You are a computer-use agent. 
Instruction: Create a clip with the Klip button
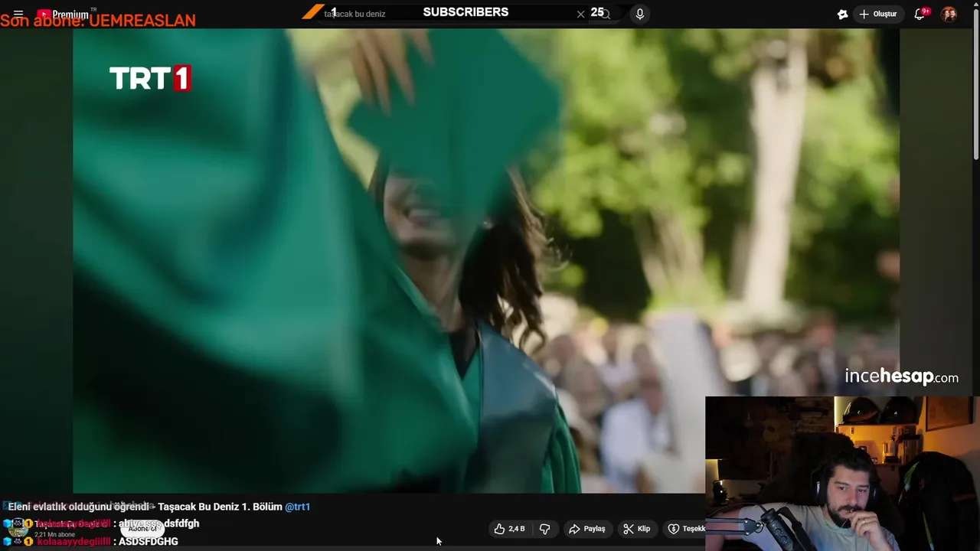click(x=636, y=529)
